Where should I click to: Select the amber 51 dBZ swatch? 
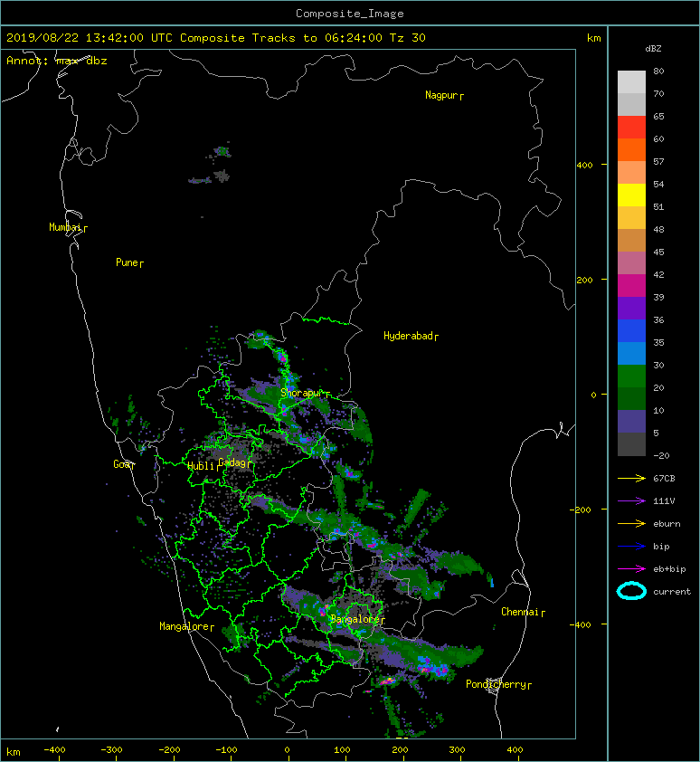tap(631, 218)
